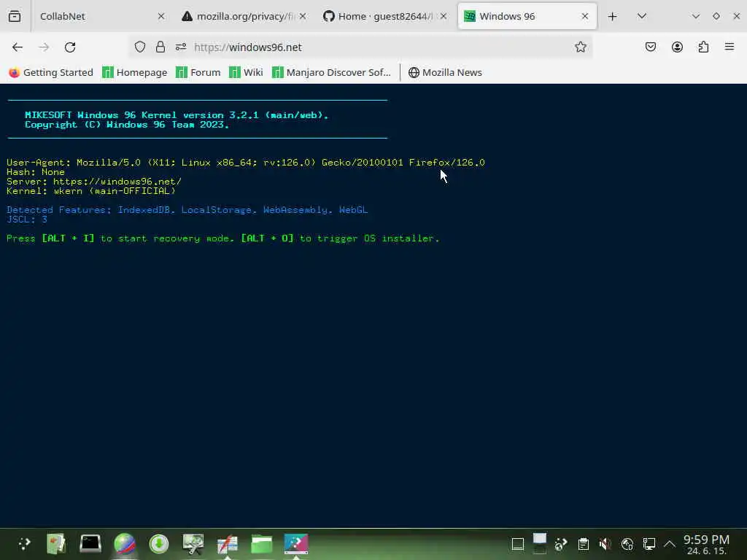Screen dimensions: 747x560
Task: Open Firefox account menu
Action: click(x=677, y=47)
